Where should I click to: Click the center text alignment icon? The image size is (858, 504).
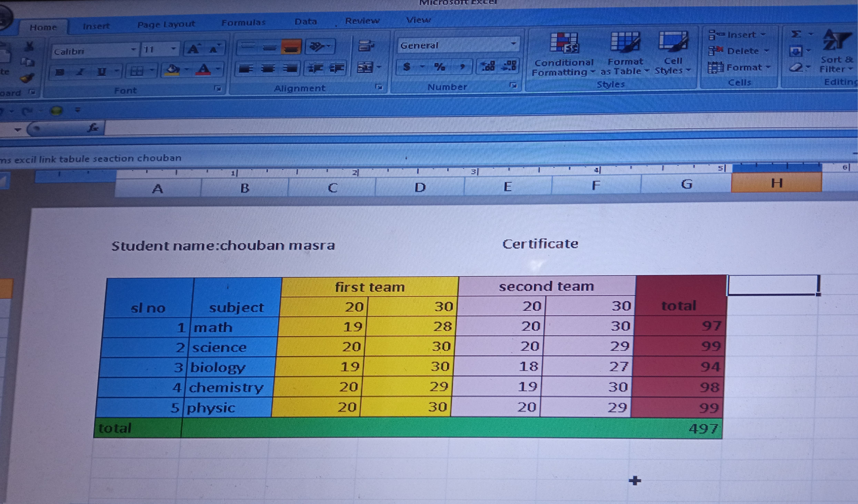(x=268, y=69)
